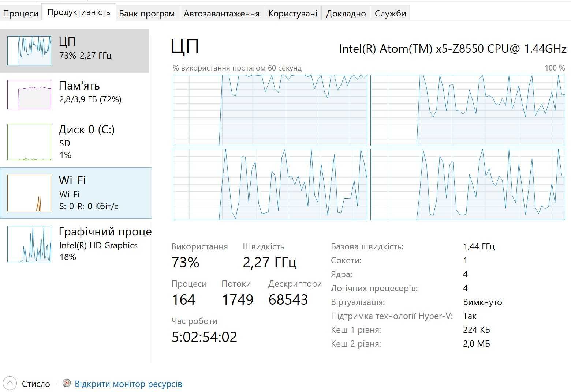Click Кеш 2 рівня value 2,0 МБ
Screen dimensions: 571x392
pos(476,344)
